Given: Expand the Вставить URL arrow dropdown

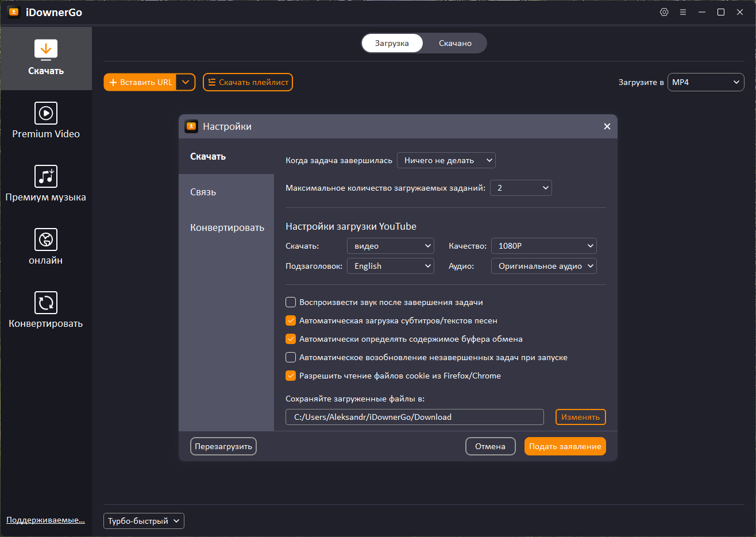Looking at the screenshot, I should click(x=186, y=82).
